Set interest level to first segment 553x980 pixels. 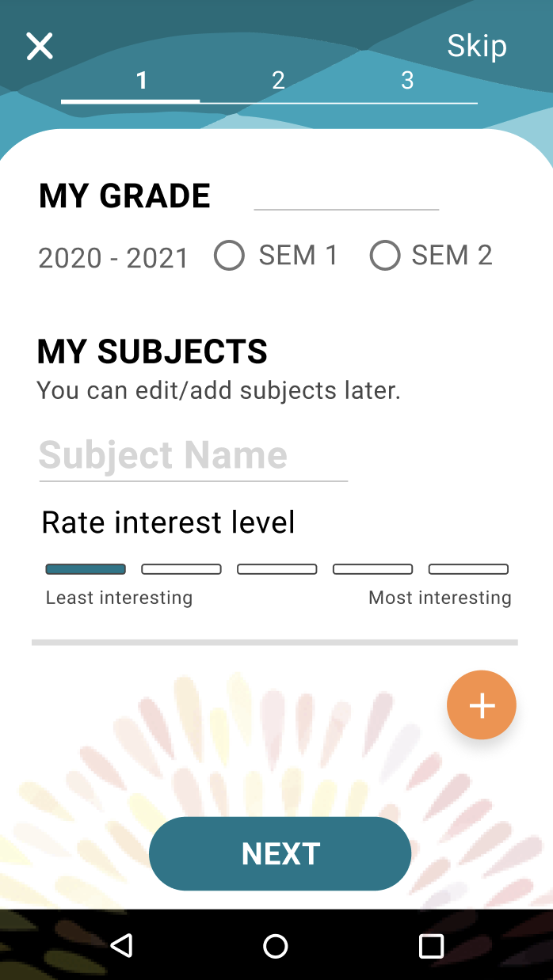pyautogui.click(x=86, y=569)
